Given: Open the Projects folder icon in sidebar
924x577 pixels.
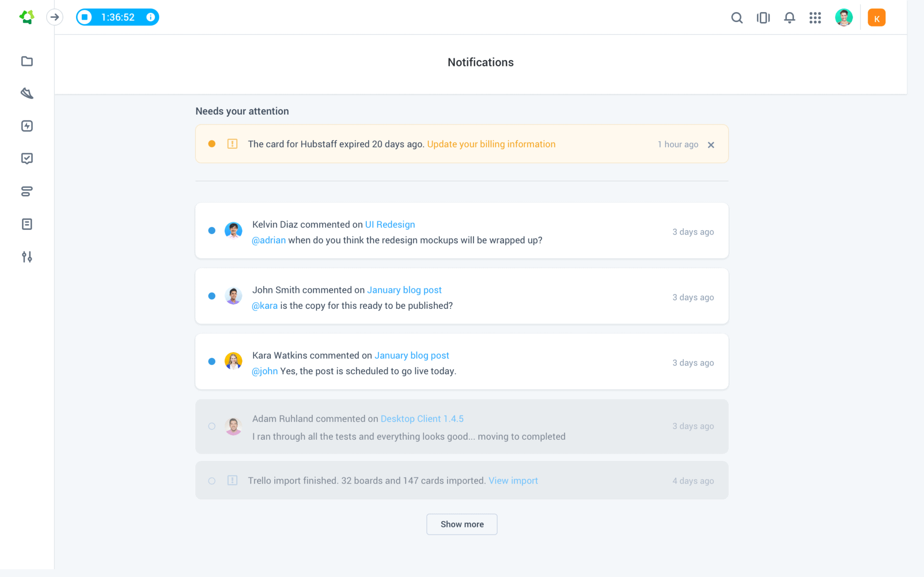Looking at the screenshot, I should tap(27, 61).
